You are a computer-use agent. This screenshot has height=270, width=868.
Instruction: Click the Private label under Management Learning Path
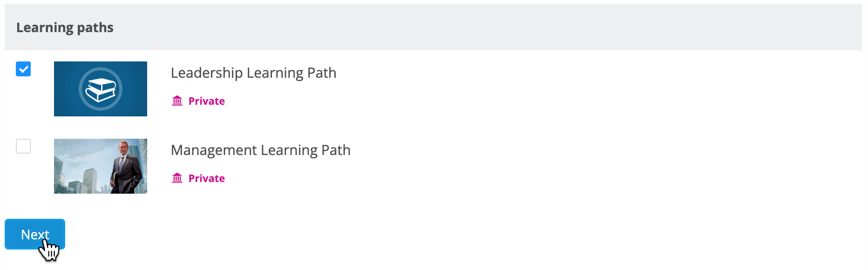point(206,178)
